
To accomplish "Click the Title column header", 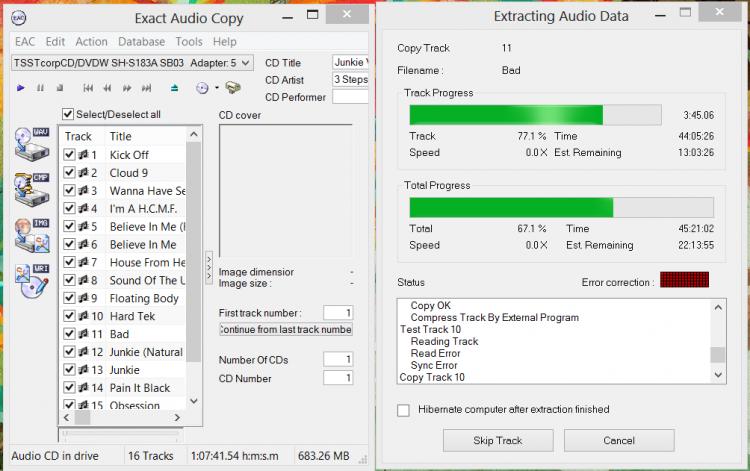I will click(145, 136).
